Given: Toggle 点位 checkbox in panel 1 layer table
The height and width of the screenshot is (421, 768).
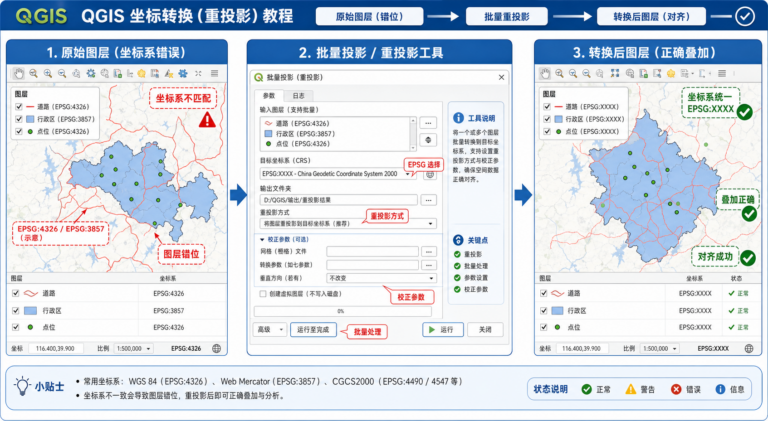Looking at the screenshot, I should [x=16, y=327].
